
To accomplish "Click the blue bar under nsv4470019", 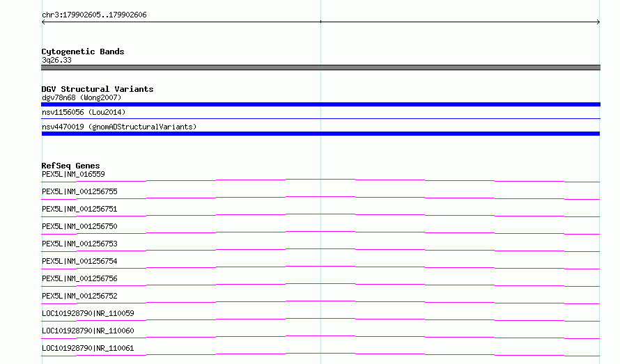I will pos(320,134).
